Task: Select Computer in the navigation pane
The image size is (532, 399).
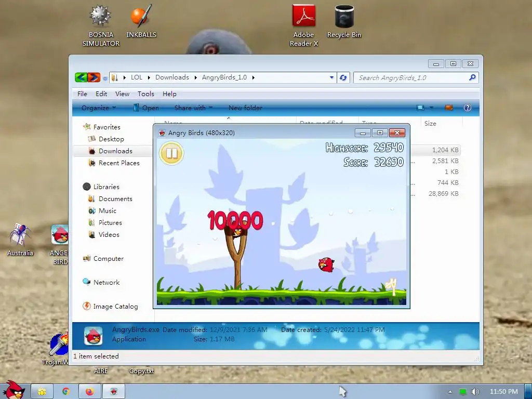Action: coord(108,259)
